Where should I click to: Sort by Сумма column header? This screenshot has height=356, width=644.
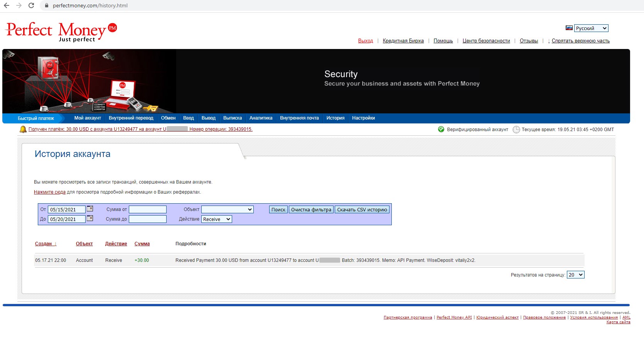(142, 244)
